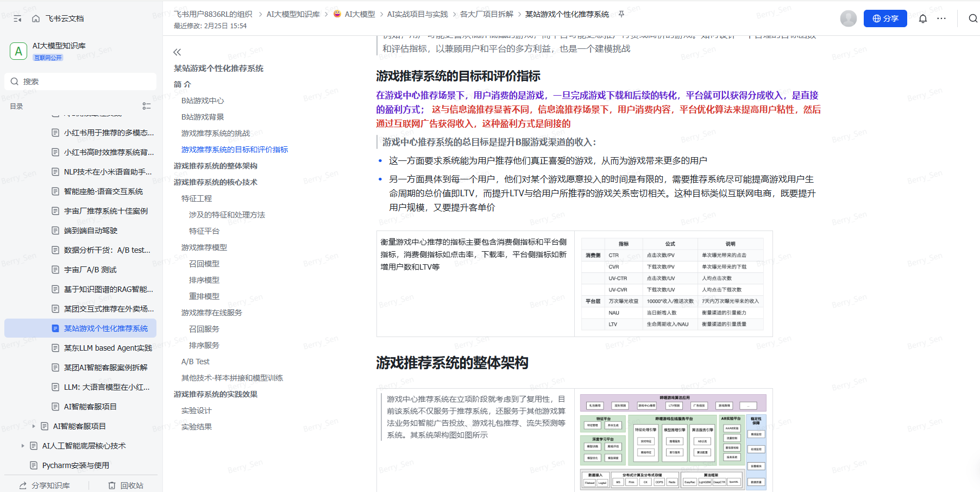Screen dimensions: 980x492
Task: Click the doc icon beside 基于知识图谱的RAG智能
Action: pyautogui.click(x=55, y=289)
